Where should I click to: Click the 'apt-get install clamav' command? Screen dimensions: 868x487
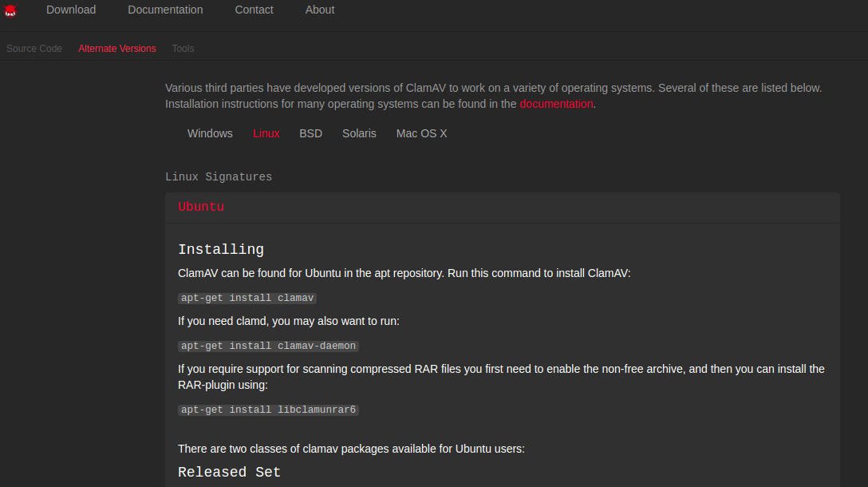(x=247, y=298)
